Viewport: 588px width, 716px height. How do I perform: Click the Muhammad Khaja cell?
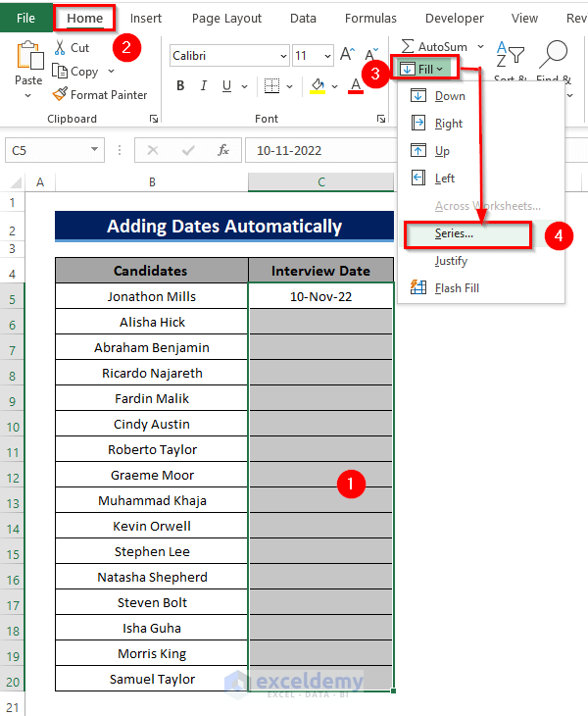coord(152,500)
